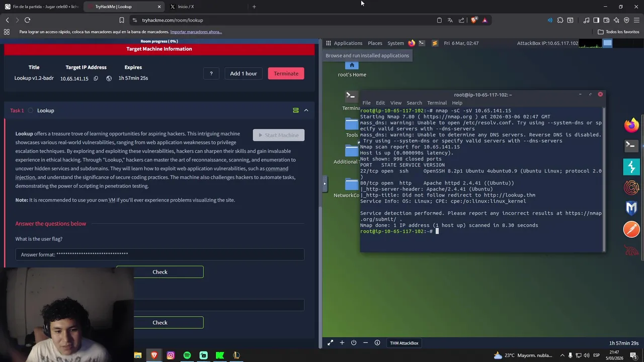The width and height of the screenshot is (644, 362).
Task: Open the question mark help button
Action: coord(211,73)
